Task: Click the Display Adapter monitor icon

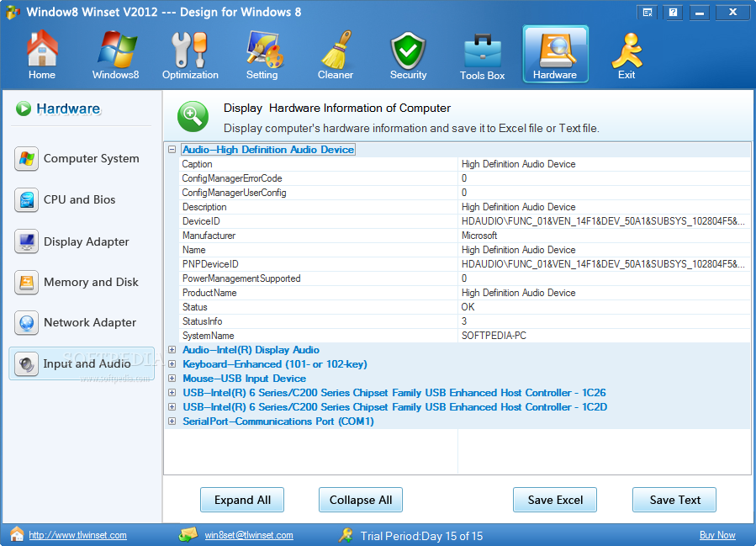Action: click(27, 241)
